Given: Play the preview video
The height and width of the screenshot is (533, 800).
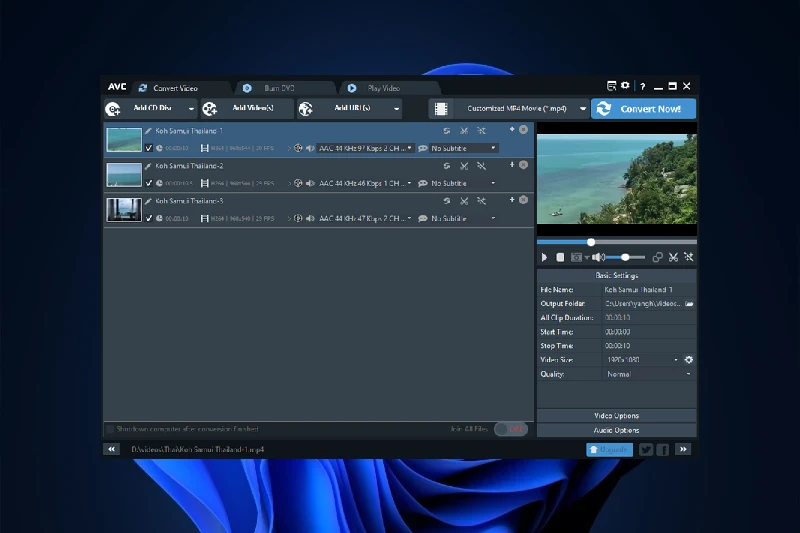Looking at the screenshot, I should pos(544,258).
